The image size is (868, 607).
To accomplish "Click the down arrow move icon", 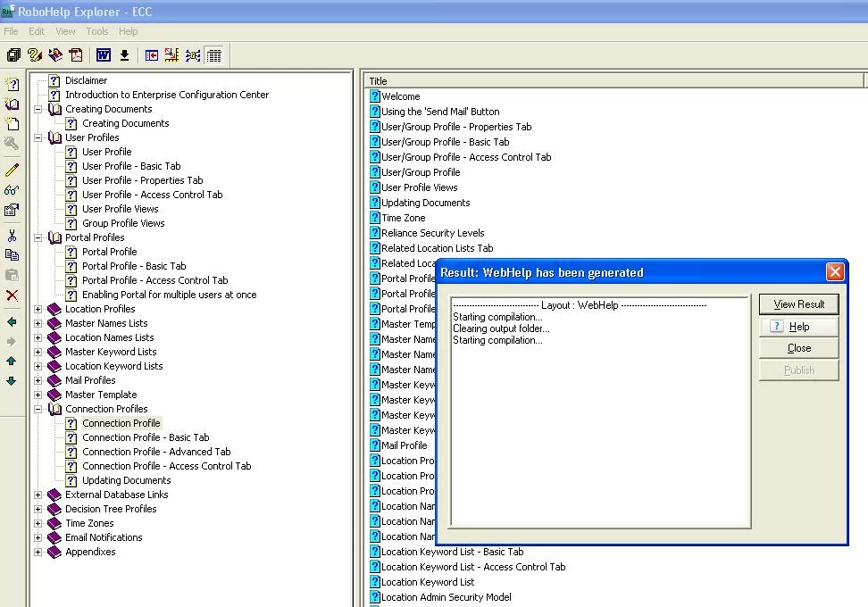I will [x=12, y=380].
